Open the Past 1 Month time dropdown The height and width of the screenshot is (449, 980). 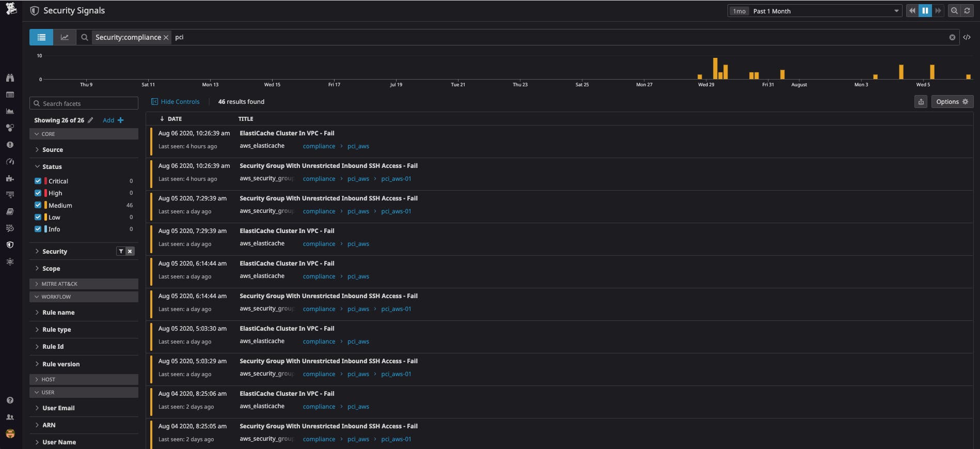pyautogui.click(x=815, y=11)
